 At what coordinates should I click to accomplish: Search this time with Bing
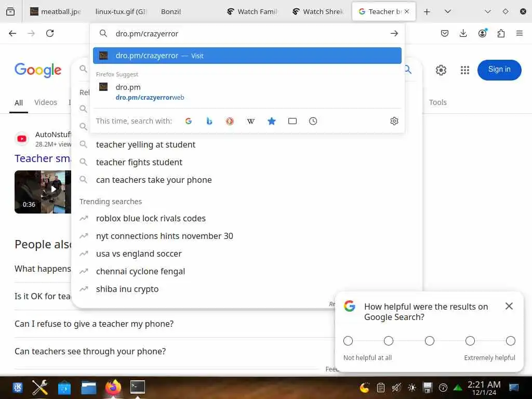tap(209, 121)
